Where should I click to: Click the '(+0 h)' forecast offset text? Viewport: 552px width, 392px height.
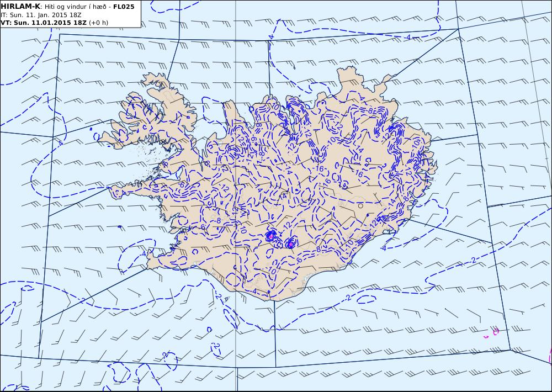[x=99, y=23]
